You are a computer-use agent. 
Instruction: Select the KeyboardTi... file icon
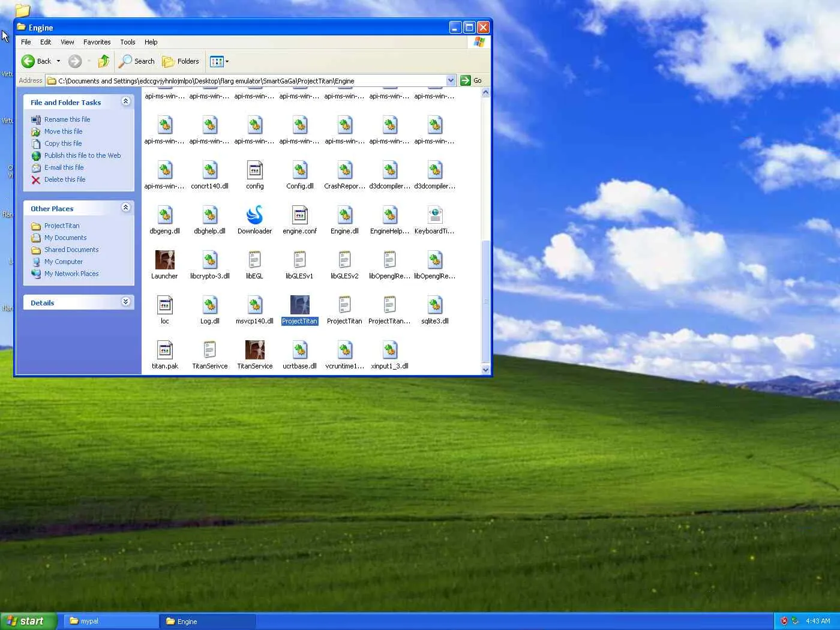[434, 215]
